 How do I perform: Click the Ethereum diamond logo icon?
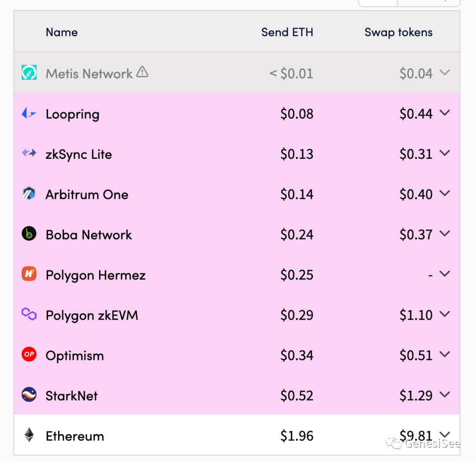click(29, 435)
